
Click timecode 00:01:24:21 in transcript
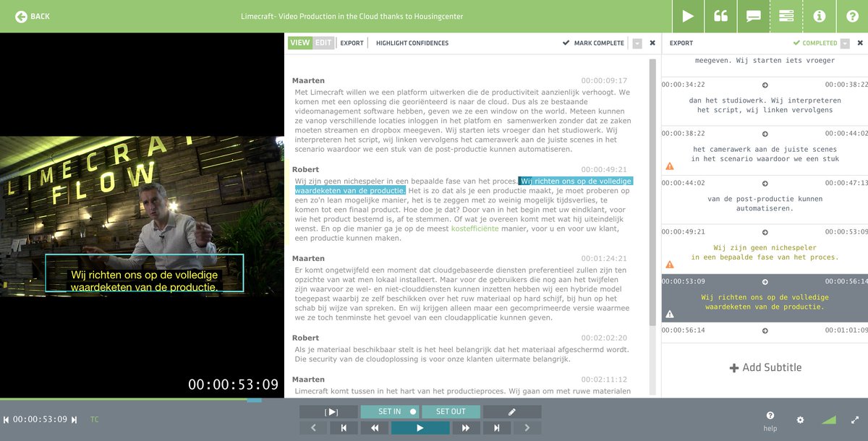click(604, 258)
